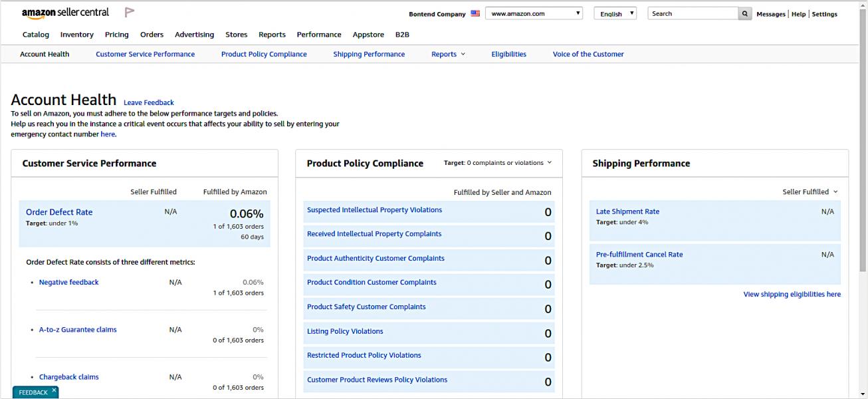Screen dimensions: 868x399
Task: Open the Eligibilities tab
Action: 508,55
